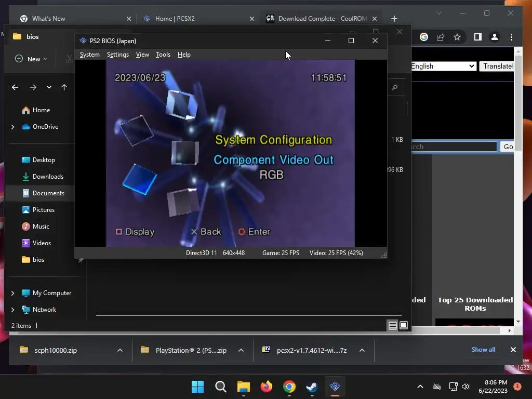Open Videos in Explorer sidebar
The width and height of the screenshot is (532, 399).
coord(42,243)
